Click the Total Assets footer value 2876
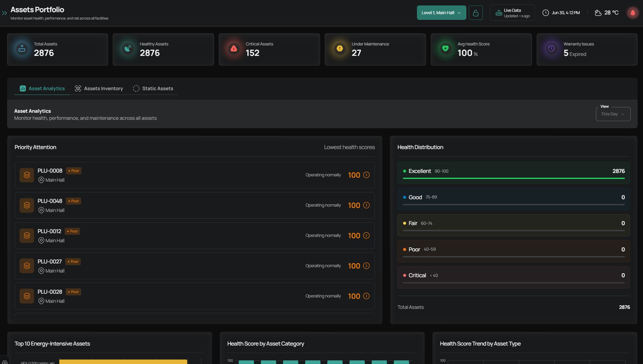Image resolution: width=643 pixels, height=364 pixels. (x=624, y=307)
